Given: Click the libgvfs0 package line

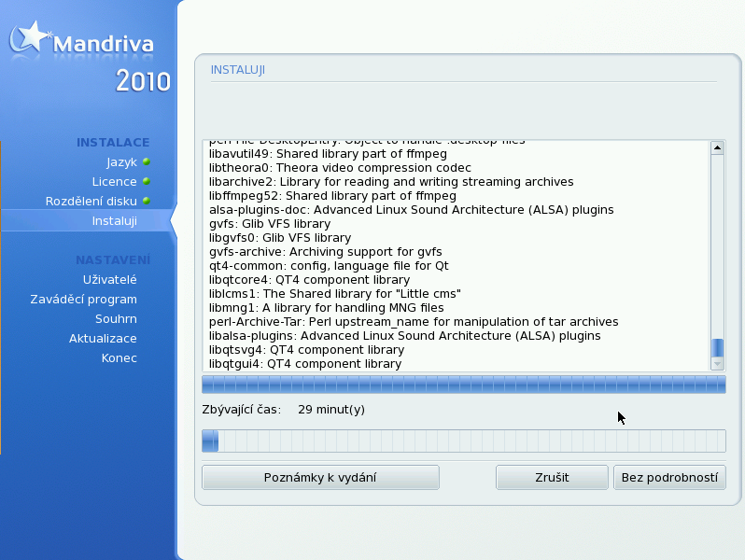Looking at the screenshot, I should pos(280,237).
